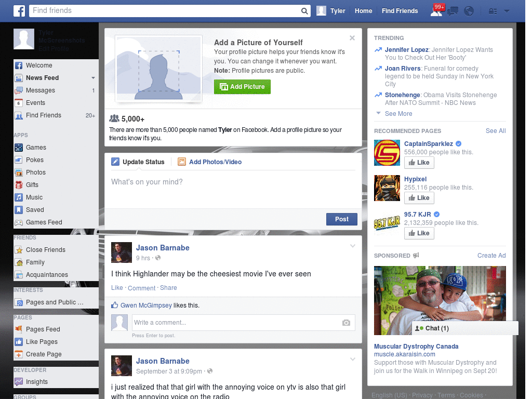Click the Games Feed controller icon
This screenshot has width=532, height=399.
19,222
